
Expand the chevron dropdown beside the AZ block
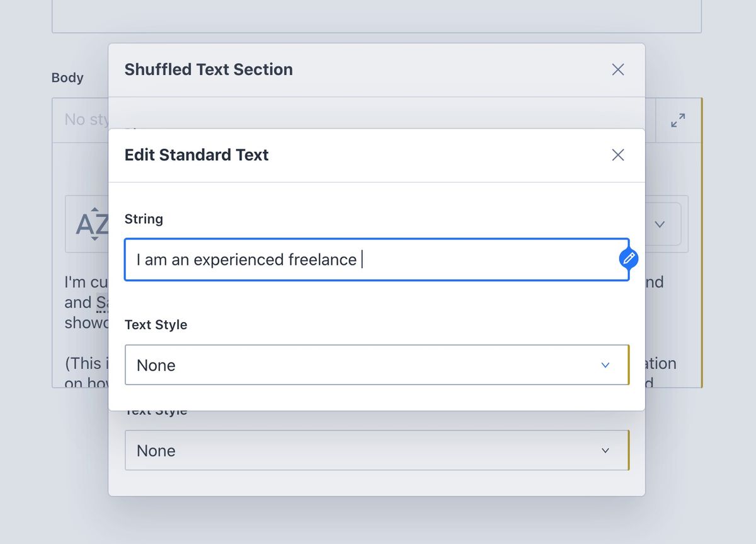click(x=660, y=224)
